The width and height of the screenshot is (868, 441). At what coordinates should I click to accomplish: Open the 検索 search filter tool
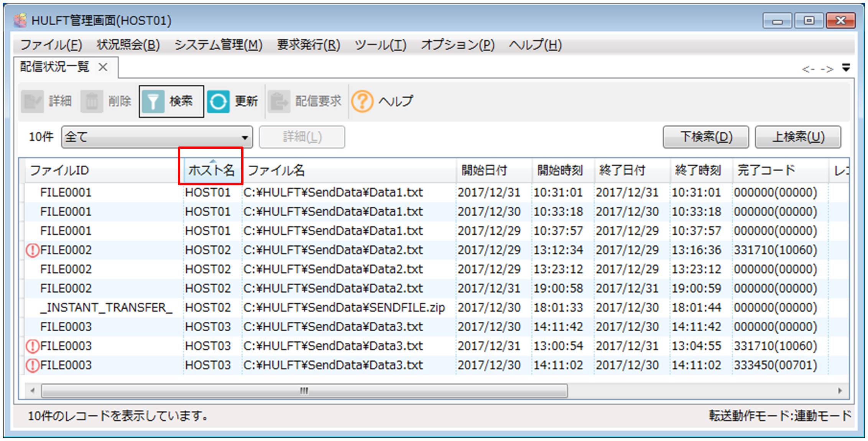tap(171, 101)
